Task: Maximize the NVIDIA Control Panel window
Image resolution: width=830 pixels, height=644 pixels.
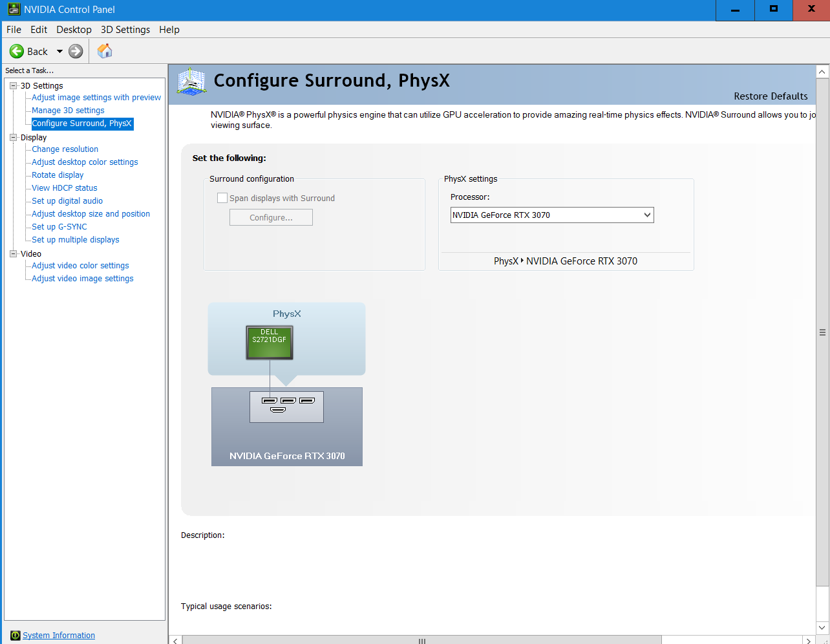Action: (773, 10)
